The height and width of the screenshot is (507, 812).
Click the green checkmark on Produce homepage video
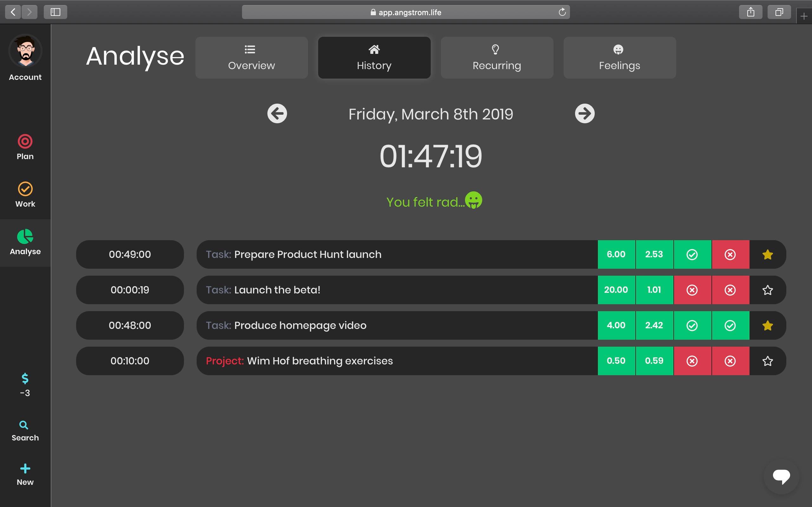tap(692, 325)
